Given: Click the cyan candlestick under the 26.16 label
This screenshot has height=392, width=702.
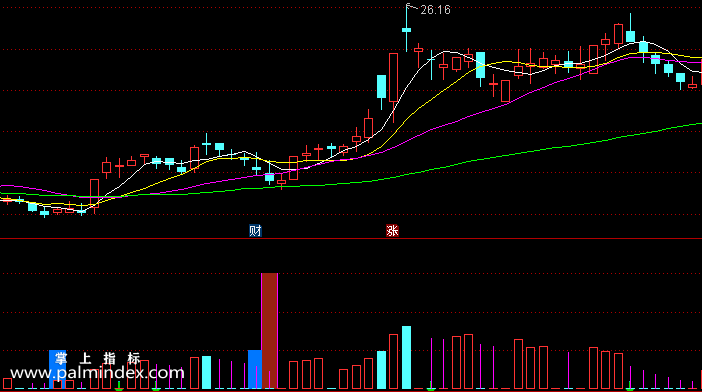Looking at the screenshot, I should pyautogui.click(x=407, y=28).
